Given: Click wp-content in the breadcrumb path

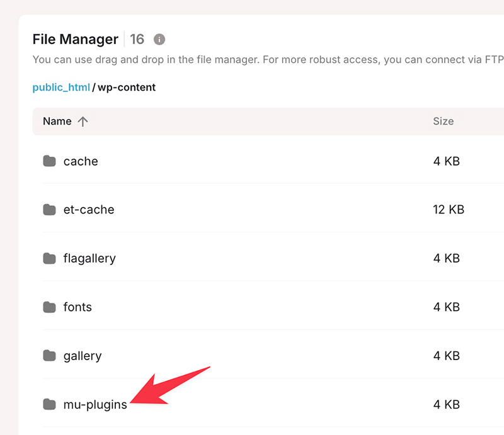Looking at the screenshot, I should [127, 88].
